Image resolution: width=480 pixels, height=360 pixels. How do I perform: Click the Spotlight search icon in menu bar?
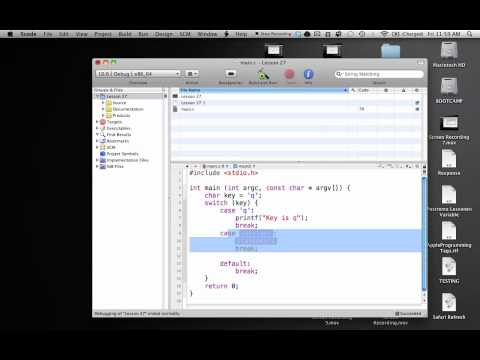469,34
